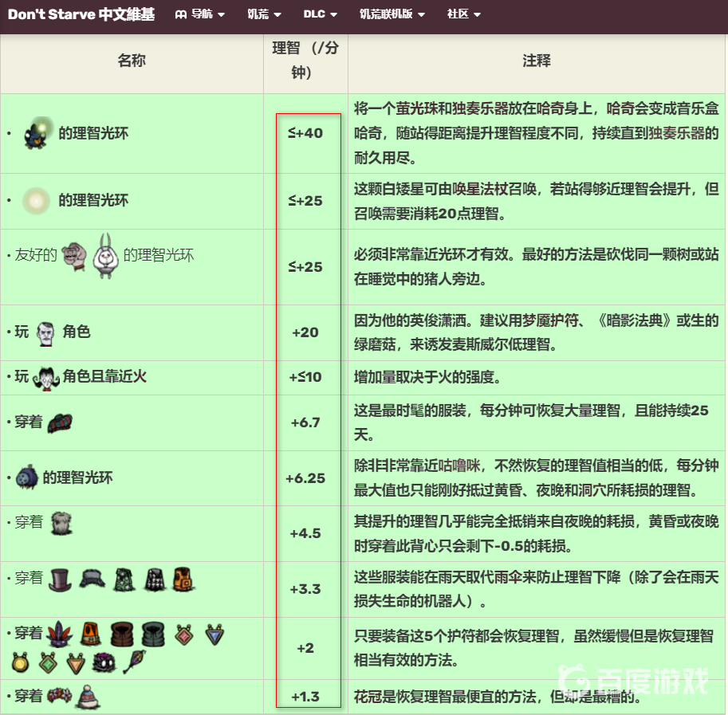Screen dimensions: 728x715
Task: Select the +6.25 sanity value cell
Action: pyautogui.click(x=305, y=478)
